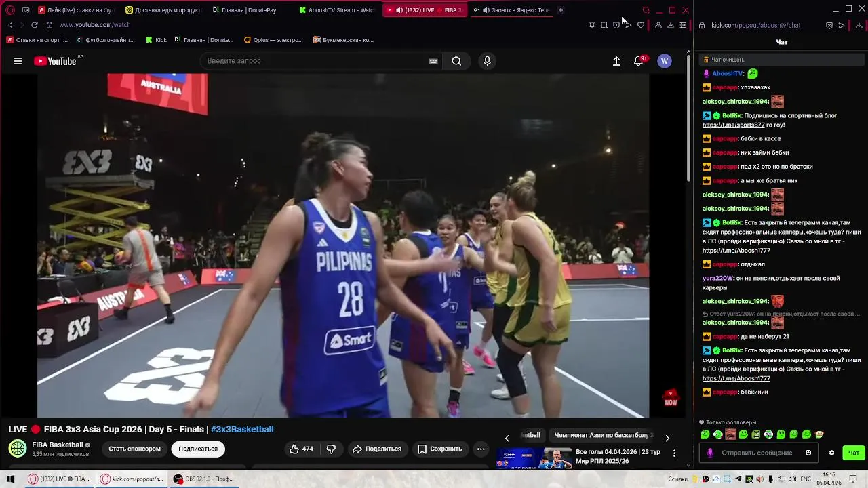Open Ставки на спорт bookmark
The height and width of the screenshot is (488, 868).
pyautogui.click(x=37, y=40)
